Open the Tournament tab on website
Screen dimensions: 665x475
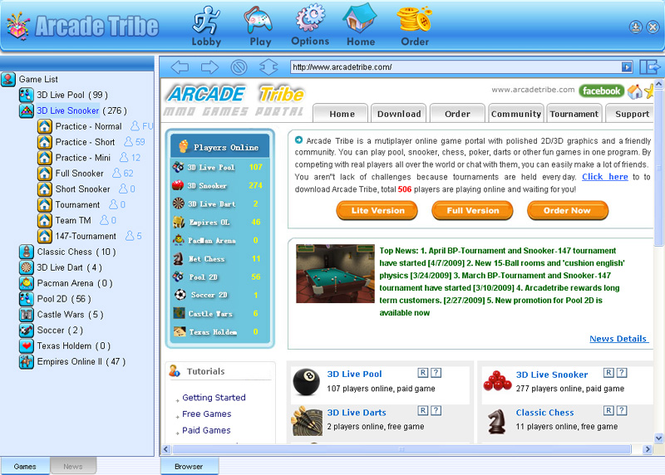574,114
